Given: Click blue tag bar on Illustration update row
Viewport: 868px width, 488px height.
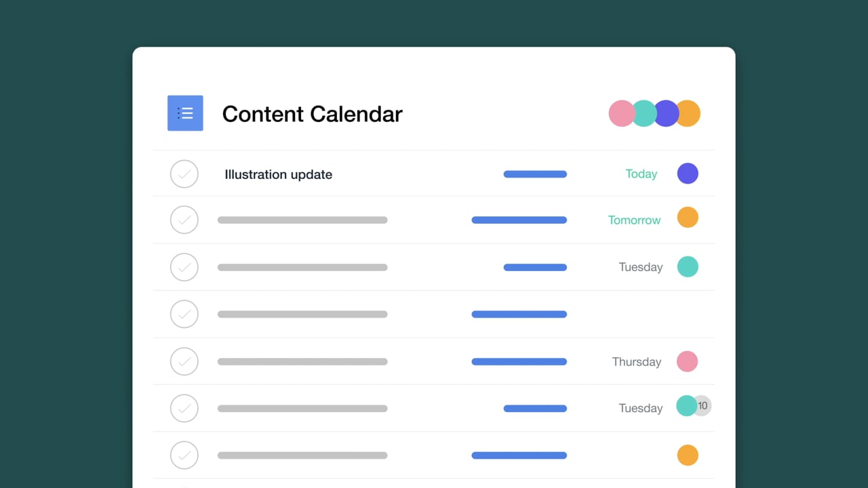Looking at the screenshot, I should point(535,174).
